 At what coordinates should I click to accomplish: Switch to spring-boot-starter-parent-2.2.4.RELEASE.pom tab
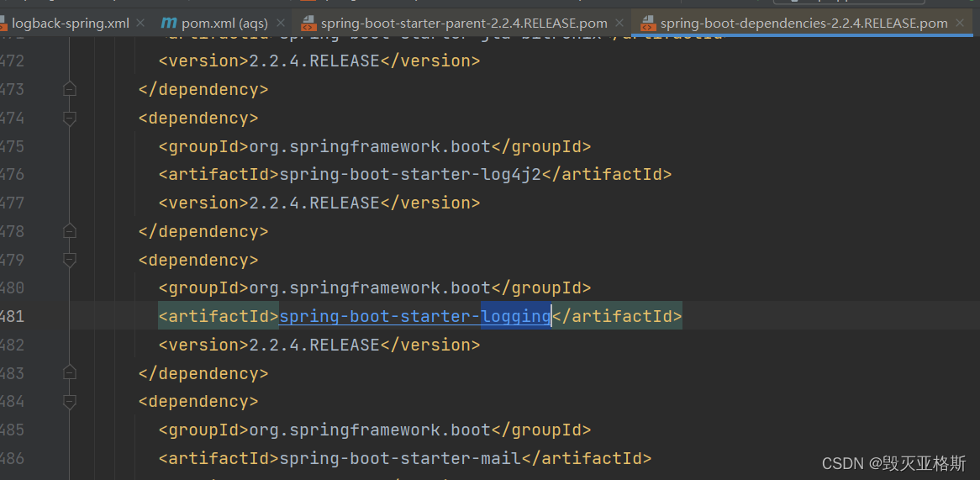463,24
